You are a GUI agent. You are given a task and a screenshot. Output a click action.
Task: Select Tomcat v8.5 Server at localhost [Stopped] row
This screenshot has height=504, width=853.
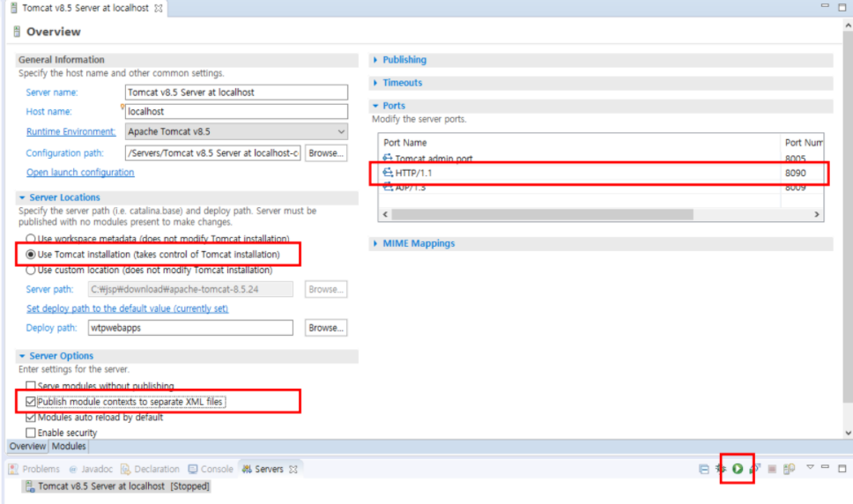[x=116, y=486]
